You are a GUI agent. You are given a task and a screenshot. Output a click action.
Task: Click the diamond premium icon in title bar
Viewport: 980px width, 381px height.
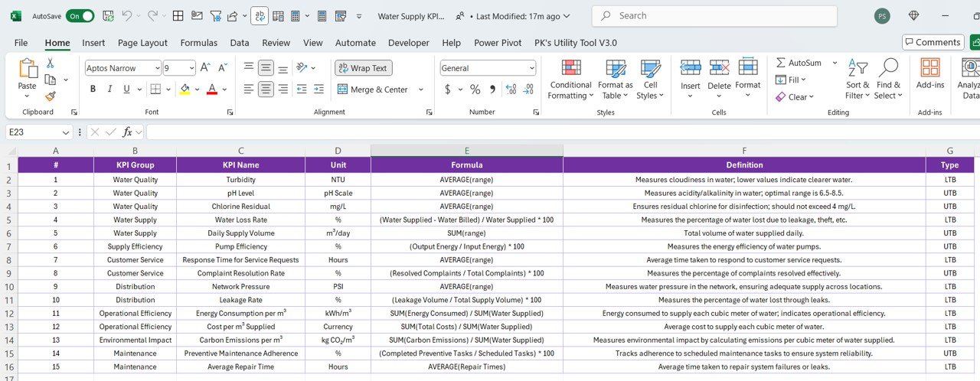(913, 15)
